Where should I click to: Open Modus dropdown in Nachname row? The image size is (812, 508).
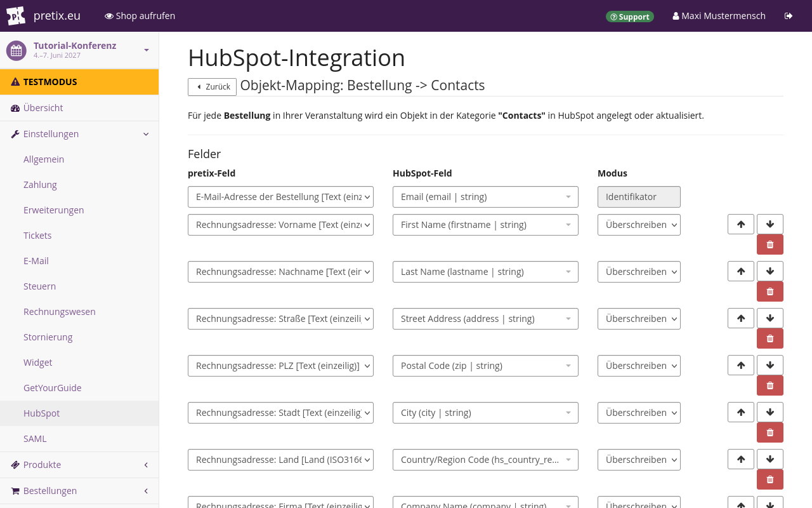(639, 272)
